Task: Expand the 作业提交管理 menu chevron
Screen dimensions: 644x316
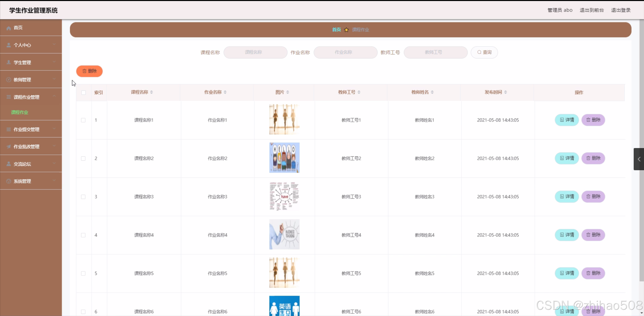Action: click(x=54, y=129)
